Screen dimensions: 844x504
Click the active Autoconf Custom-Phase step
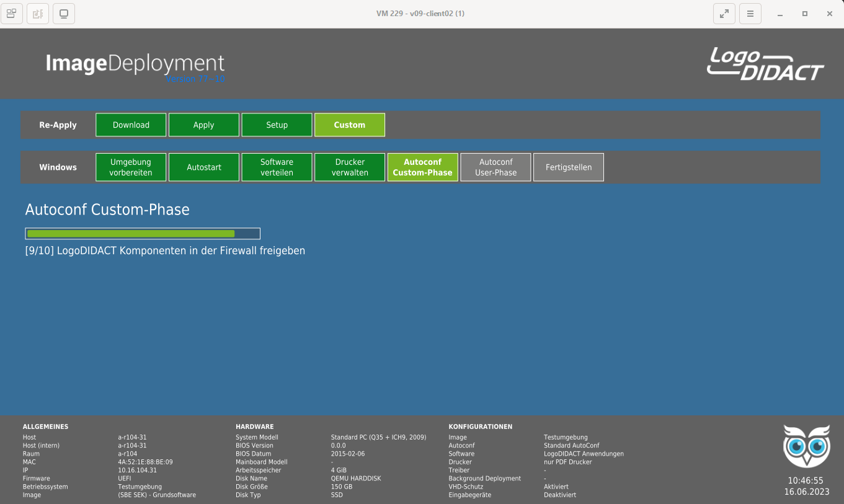423,167
